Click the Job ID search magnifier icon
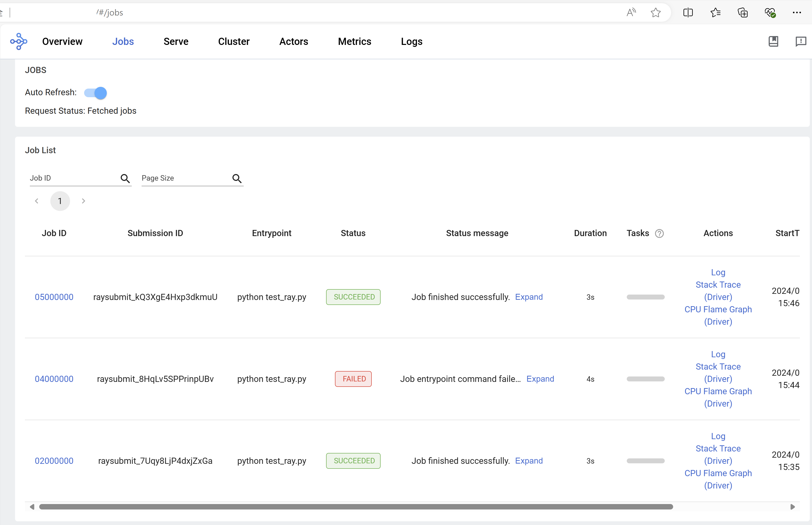The height and width of the screenshot is (525, 812). point(125,178)
